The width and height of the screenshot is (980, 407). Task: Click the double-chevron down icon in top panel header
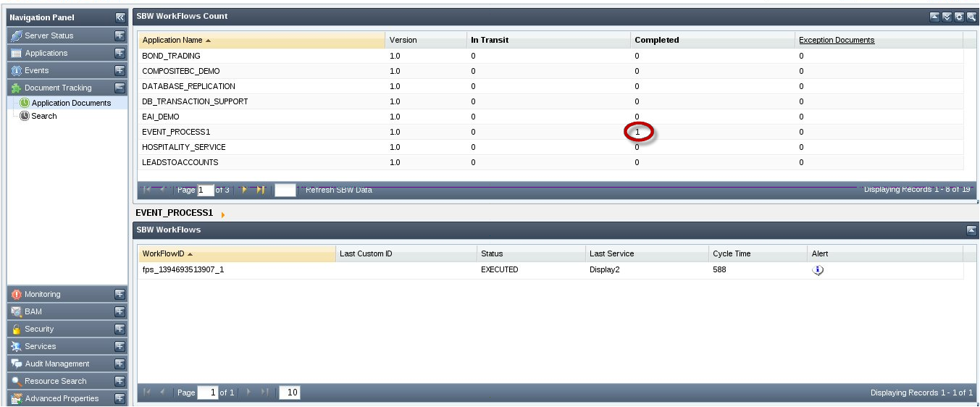tap(947, 17)
